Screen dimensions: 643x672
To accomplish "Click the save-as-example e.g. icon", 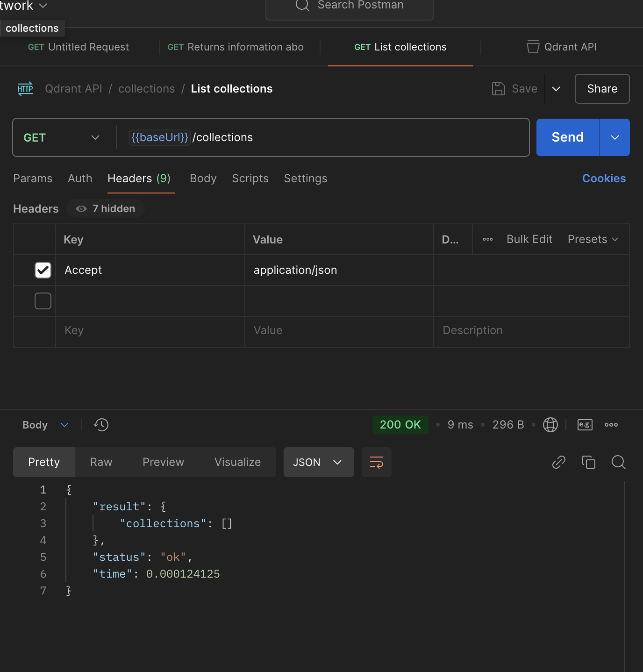I will click(585, 425).
